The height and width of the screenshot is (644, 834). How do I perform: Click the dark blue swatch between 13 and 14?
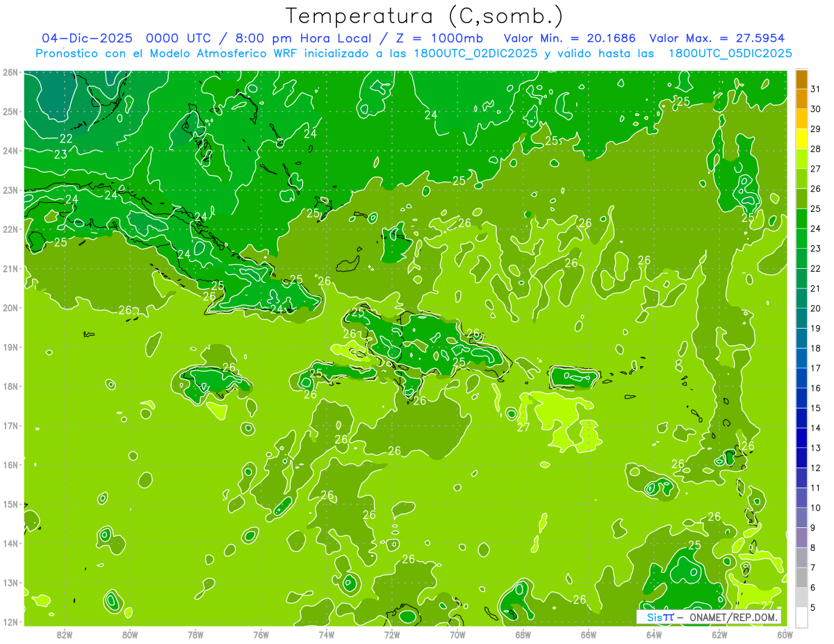coord(801,439)
